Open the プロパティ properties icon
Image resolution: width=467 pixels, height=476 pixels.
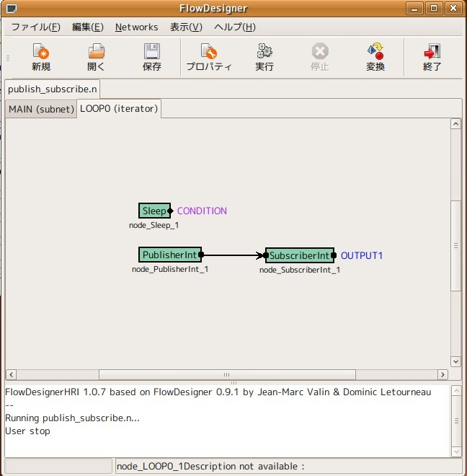209,51
